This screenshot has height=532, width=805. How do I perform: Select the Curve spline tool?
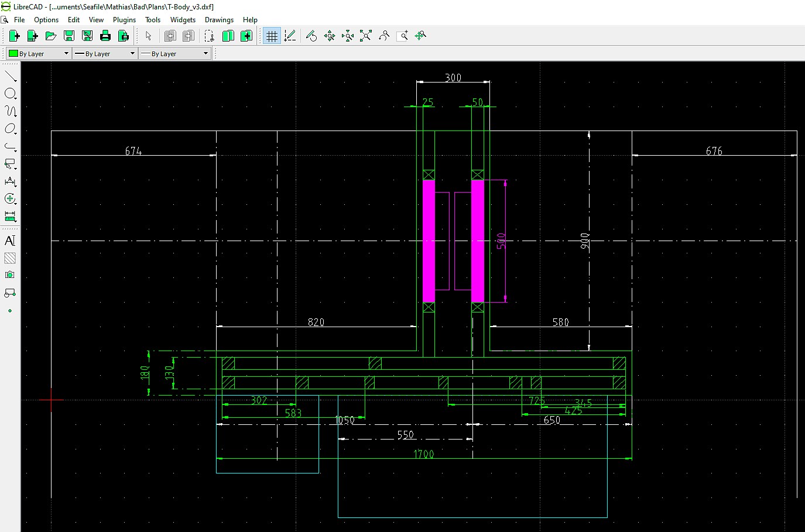(10, 111)
